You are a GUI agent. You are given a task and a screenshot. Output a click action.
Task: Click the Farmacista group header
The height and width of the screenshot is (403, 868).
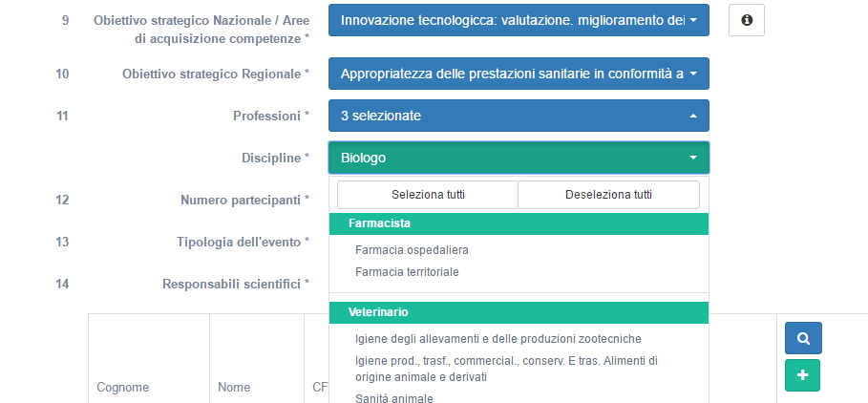pyautogui.click(x=519, y=223)
